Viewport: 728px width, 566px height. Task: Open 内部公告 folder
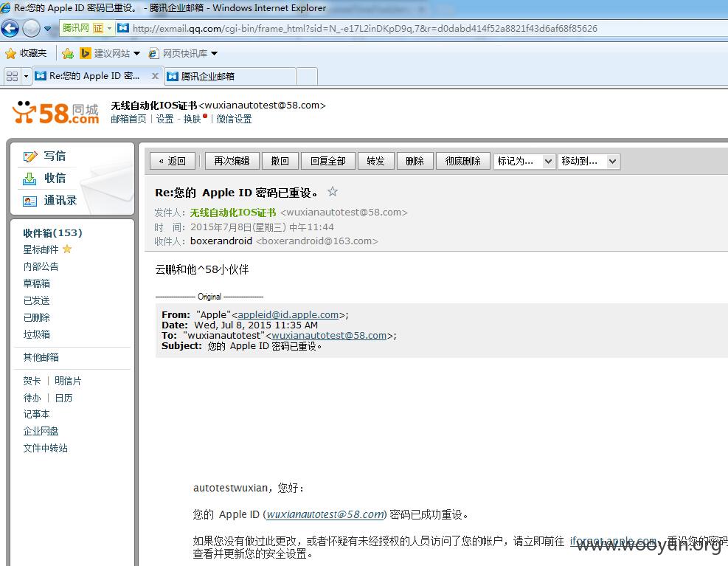coord(41,266)
